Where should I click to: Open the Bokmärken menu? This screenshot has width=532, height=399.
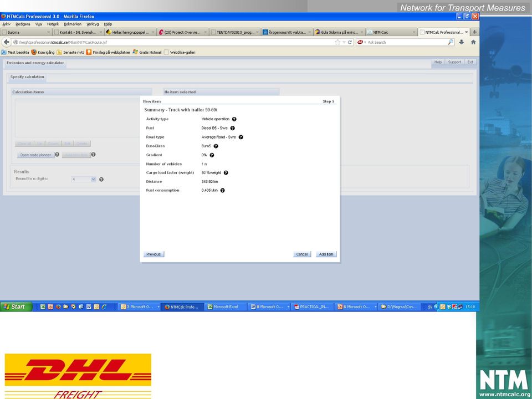tap(73, 24)
